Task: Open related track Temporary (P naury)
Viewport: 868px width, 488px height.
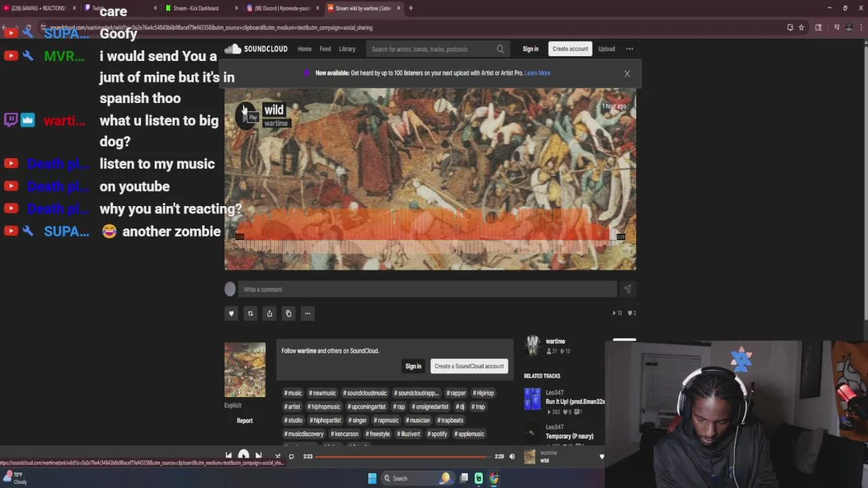Action: 570,436
